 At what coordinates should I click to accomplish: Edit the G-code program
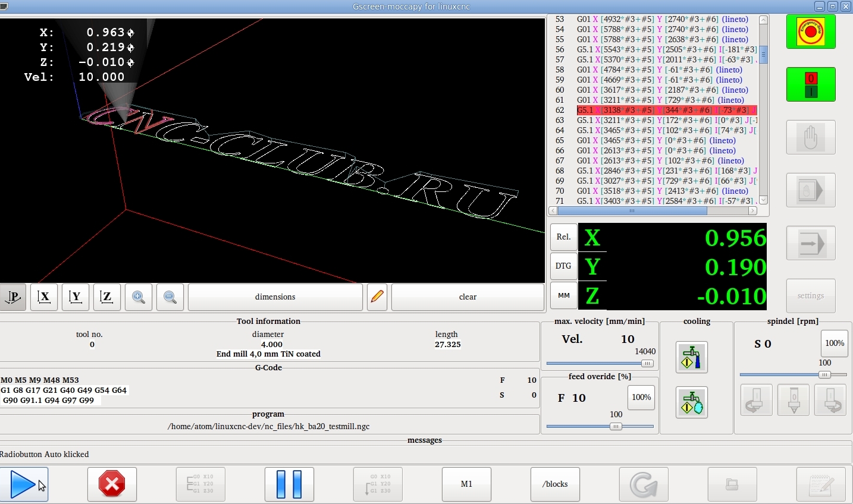point(821,484)
